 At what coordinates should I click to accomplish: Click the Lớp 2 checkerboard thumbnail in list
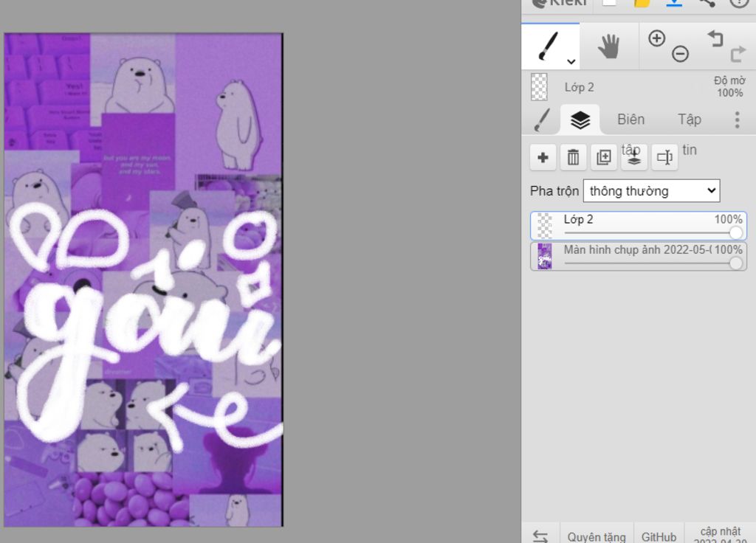coord(545,226)
